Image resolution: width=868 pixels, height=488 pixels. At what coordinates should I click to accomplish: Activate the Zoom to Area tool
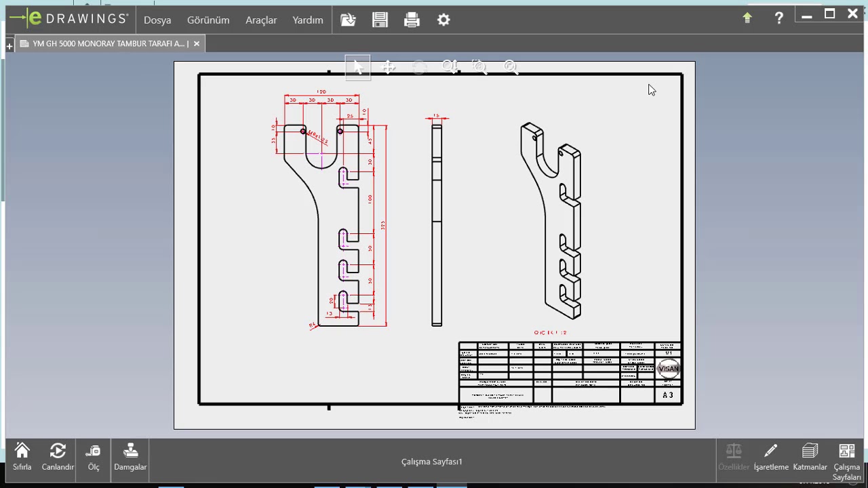click(x=480, y=67)
